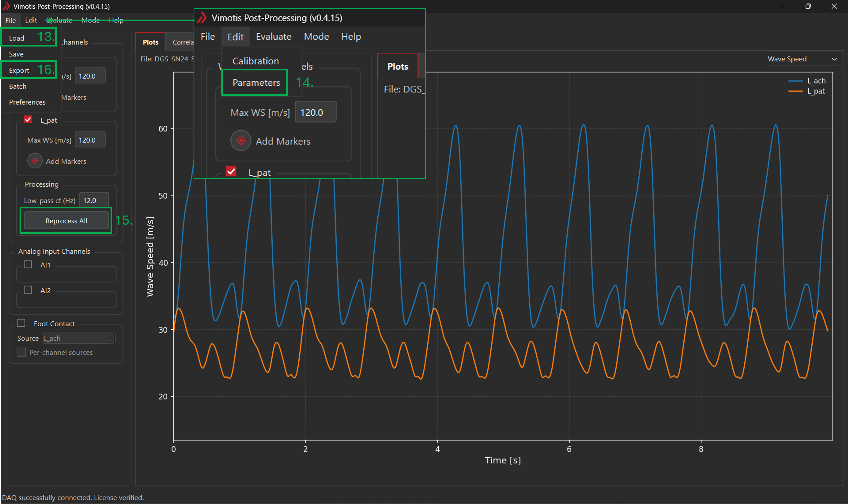Click File in the zoomed inset menu bar

coord(208,36)
